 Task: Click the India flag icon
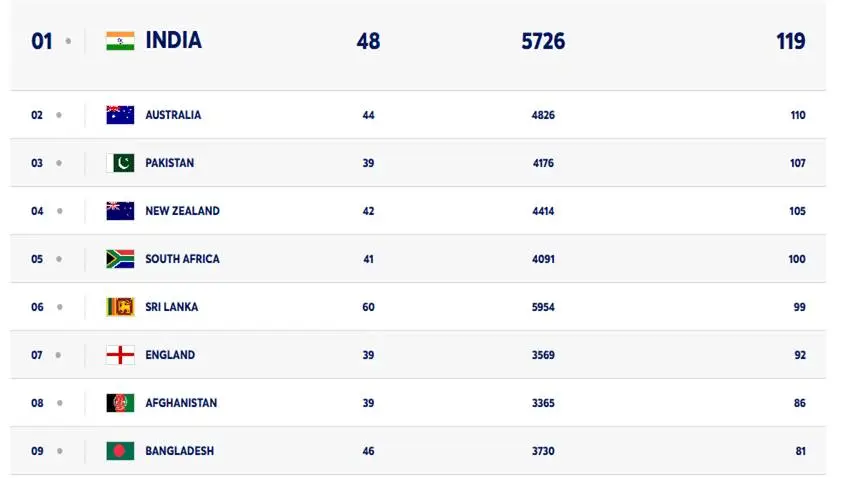[120, 41]
